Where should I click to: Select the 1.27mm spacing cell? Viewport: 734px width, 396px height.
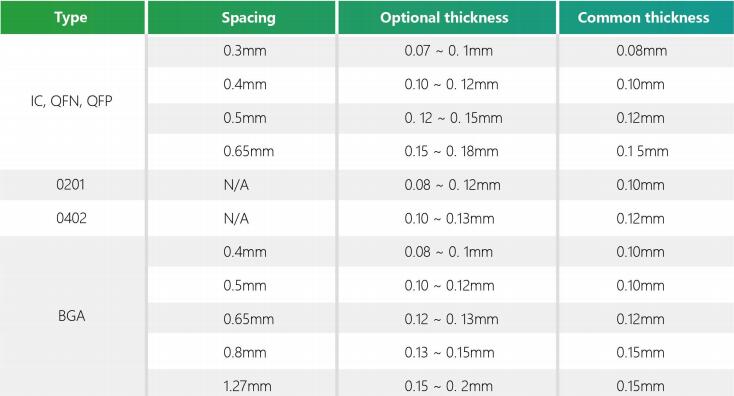click(242, 386)
